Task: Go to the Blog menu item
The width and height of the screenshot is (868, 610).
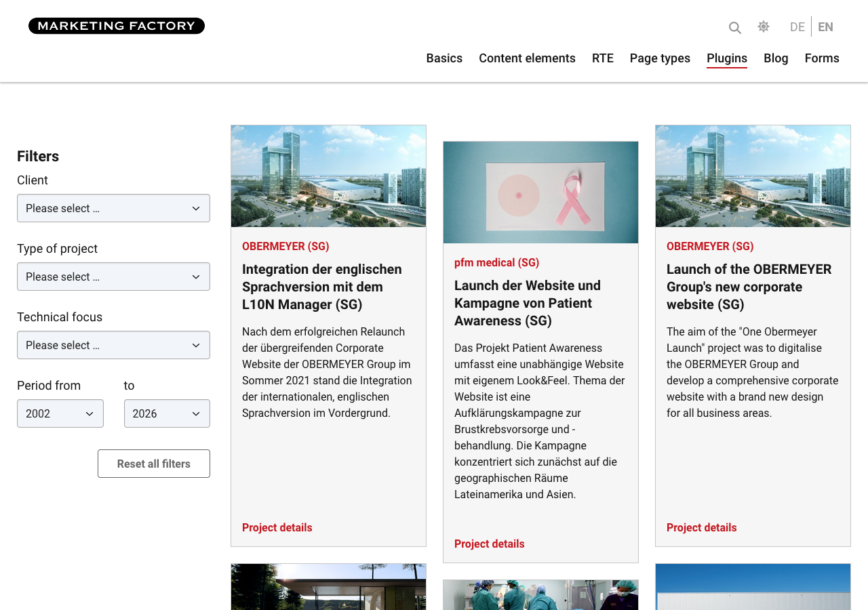Action: click(776, 58)
